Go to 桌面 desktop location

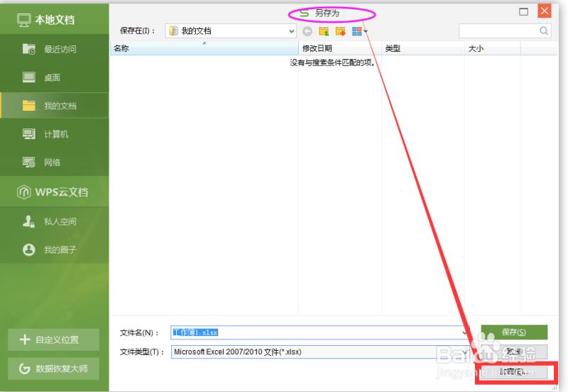(x=55, y=77)
